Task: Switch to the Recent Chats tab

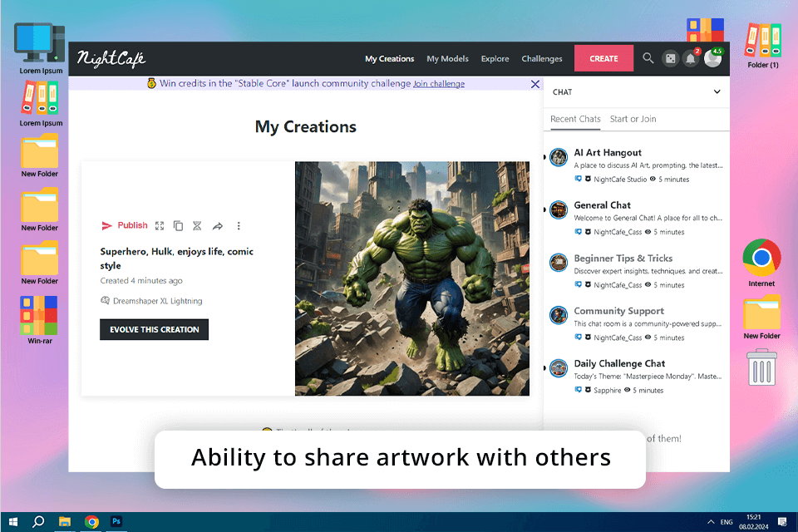Action: click(x=575, y=119)
